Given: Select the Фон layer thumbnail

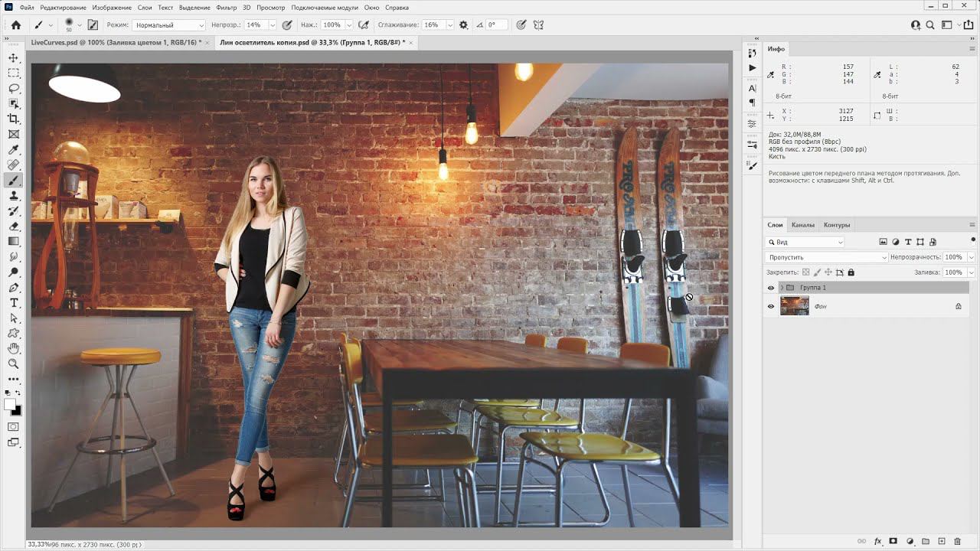Looking at the screenshot, I should [794, 306].
